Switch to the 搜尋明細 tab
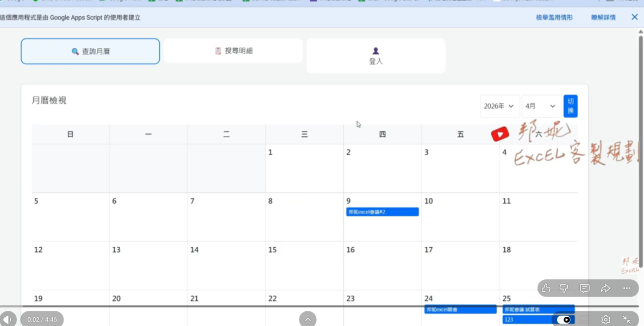The height and width of the screenshot is (326, 644). pos(233,51)
